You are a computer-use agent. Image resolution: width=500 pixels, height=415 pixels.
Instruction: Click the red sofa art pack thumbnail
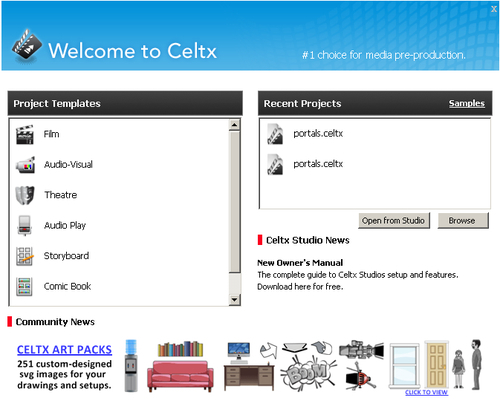tap(180, 376)
